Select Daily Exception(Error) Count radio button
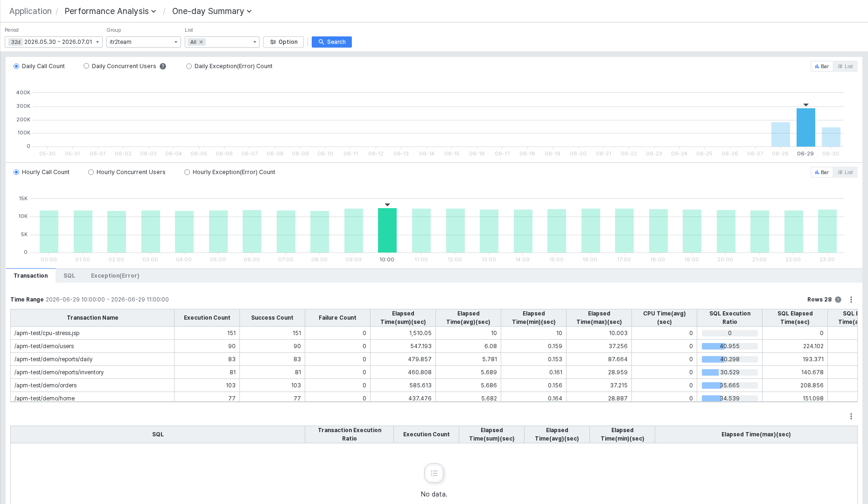This screenshot has width=868, height=504. click(189, 66)
